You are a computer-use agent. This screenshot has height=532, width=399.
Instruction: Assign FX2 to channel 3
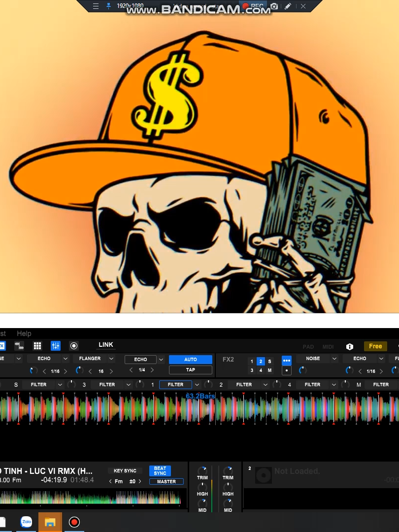(x=252, y=370)
